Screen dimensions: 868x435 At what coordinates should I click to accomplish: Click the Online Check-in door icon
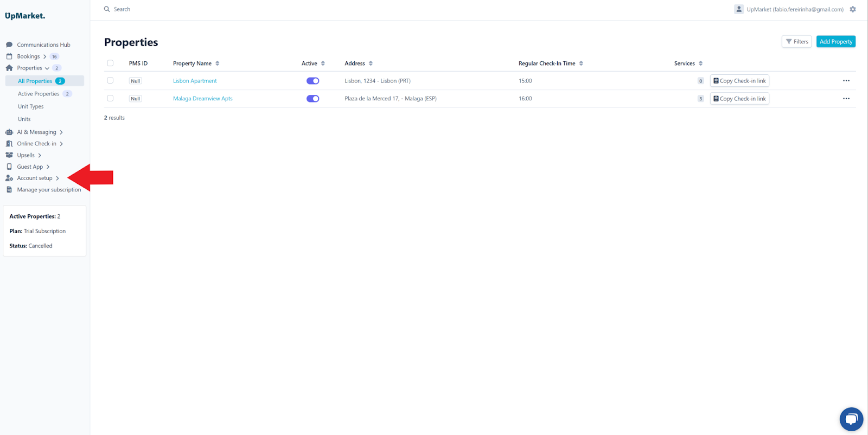(9, 144)
